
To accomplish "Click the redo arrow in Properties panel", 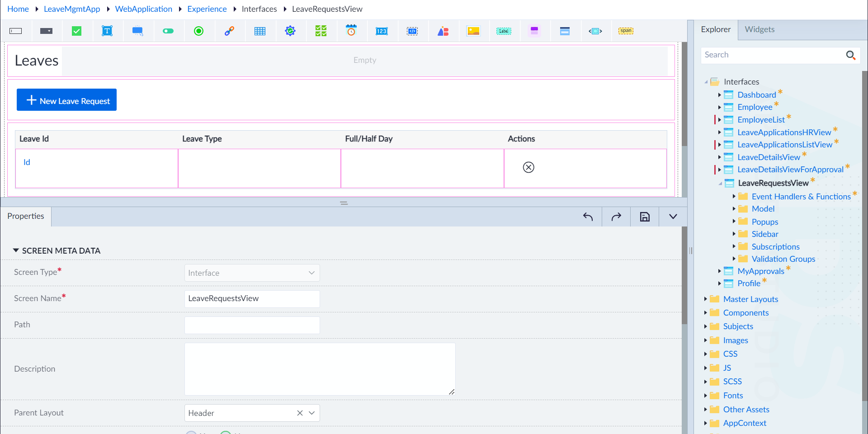I will point(616,217).
